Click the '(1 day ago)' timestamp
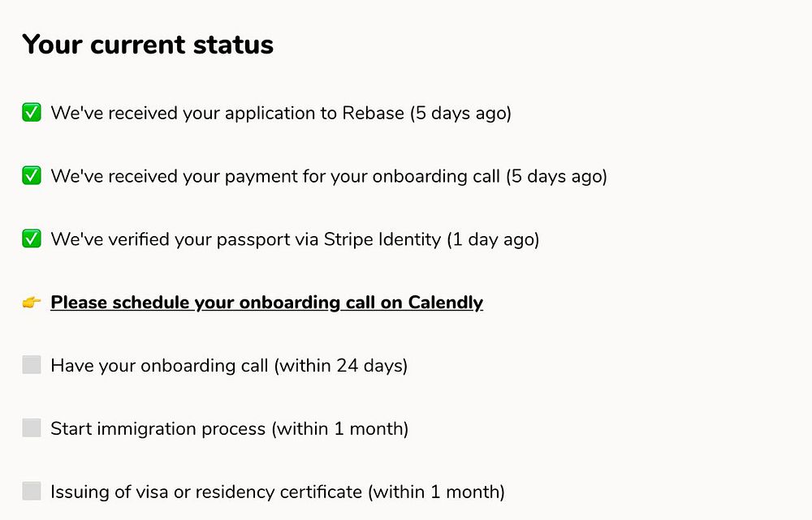Screen dimensions: 812x520 coord(493,239)
